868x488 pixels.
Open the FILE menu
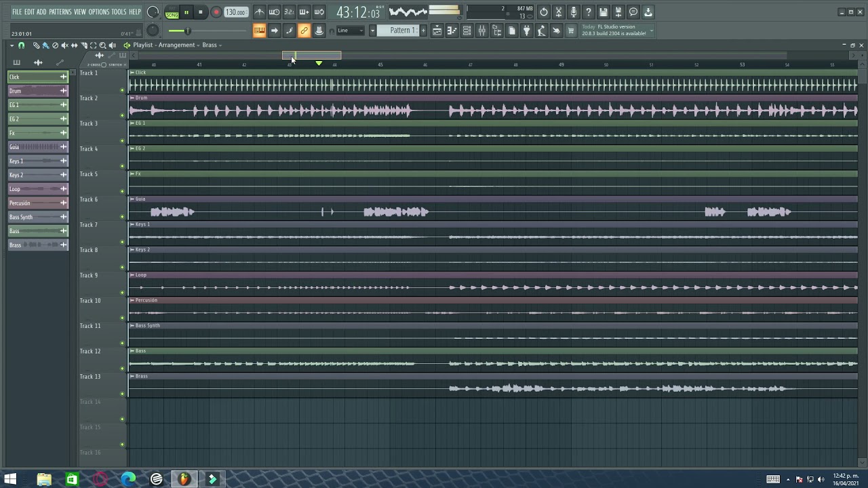(x=17, y=12)
